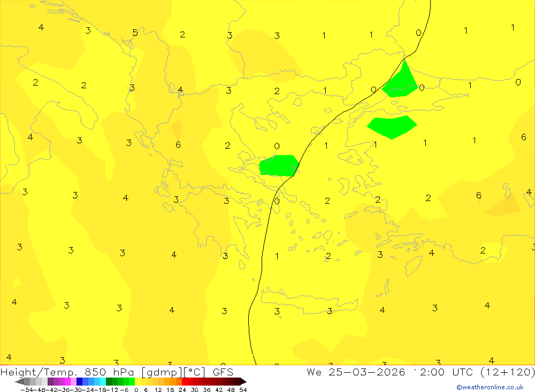Click the '12' legend label
Image resolution: width=535 pixels, height=392 pixels.
click(158, 390)
